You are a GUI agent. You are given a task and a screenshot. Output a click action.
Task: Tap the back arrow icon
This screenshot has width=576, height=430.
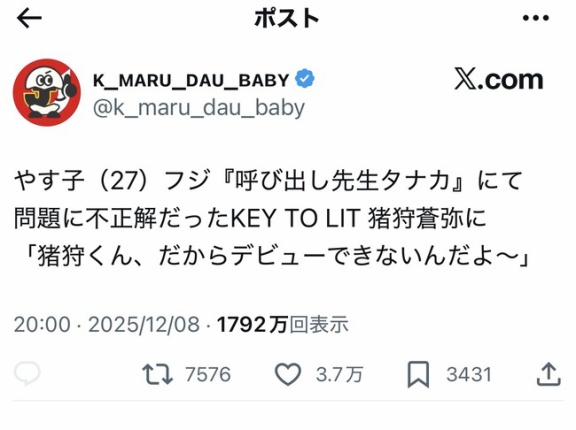pyautogui.click(x=29, y=18)
